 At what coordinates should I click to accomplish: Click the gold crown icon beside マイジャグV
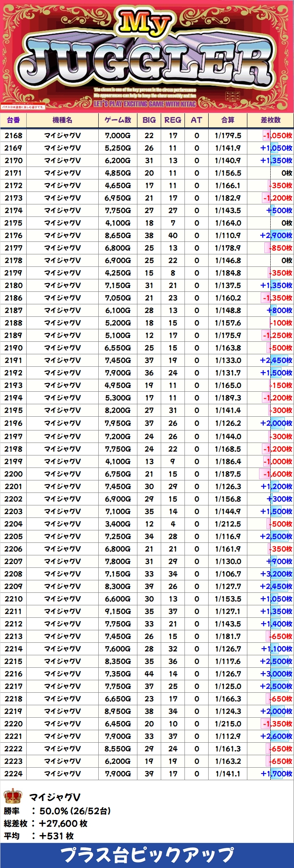click(x=12, y=796)
